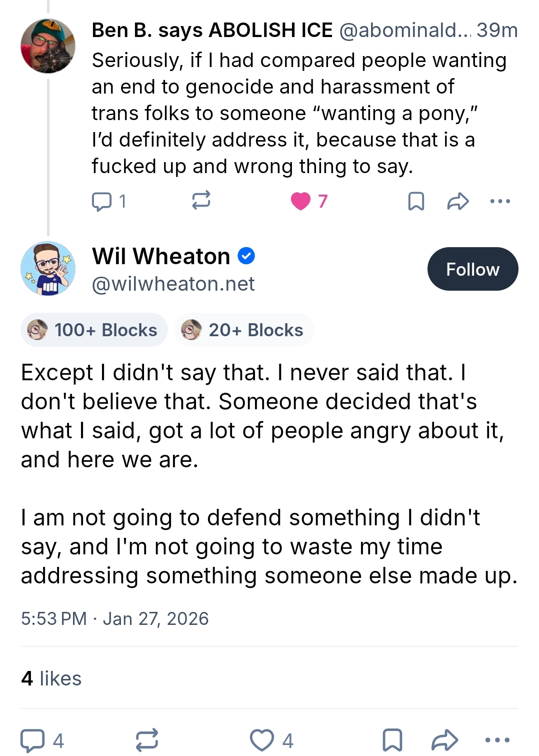
Task: Bookmark Wil Wheaton's post
Action: click(x=392, y=740)
